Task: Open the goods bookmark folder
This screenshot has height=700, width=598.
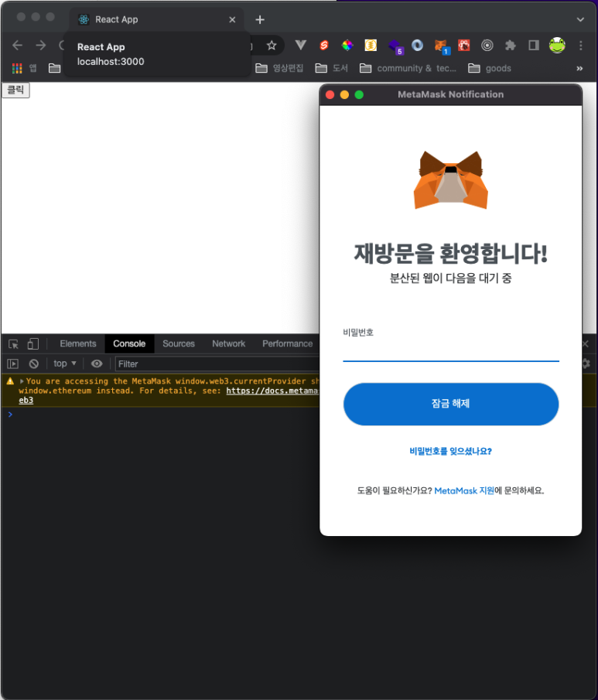Action: coord(490,68)
